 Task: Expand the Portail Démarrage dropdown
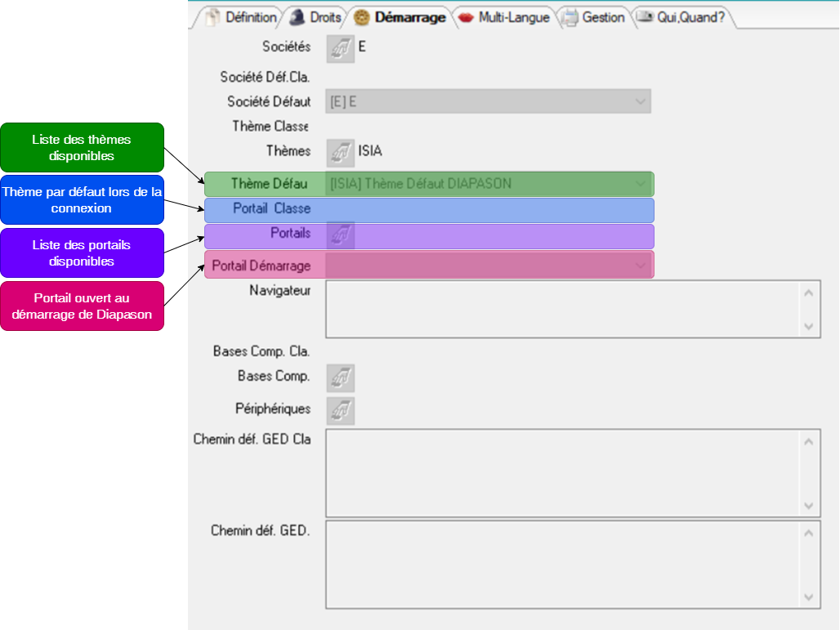pyautogui.click(x=639, y=265)
